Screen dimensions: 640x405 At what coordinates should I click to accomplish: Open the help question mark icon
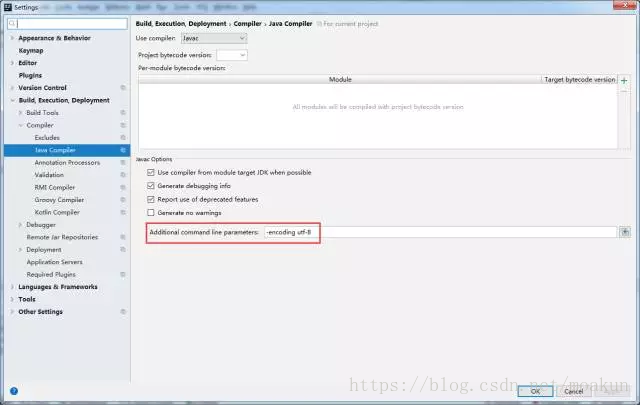click(x=14, y=391)
